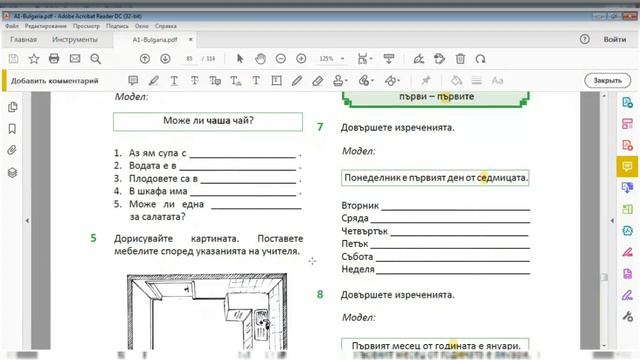The width and height of the screenshot is (640, 360).
Task: Select the text box tool
Action: click(x=276, y=80)
